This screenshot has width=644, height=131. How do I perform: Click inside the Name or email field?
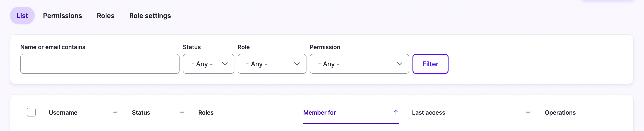(x=100, y=64)
